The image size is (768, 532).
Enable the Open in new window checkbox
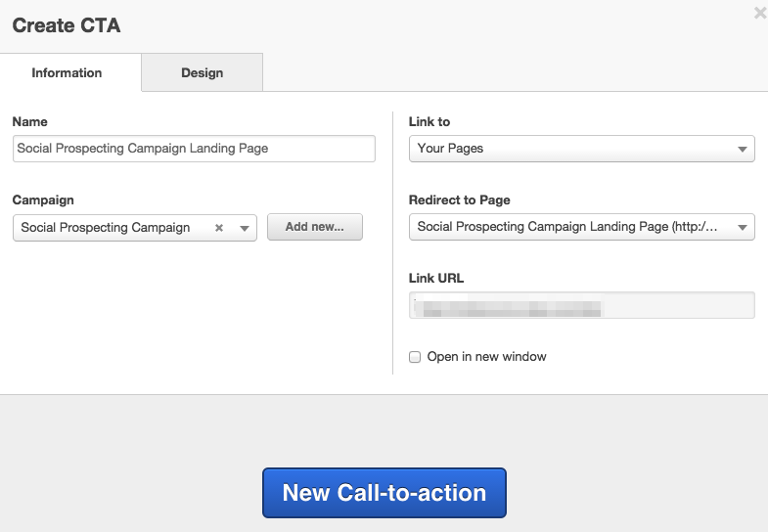[x=415, y=357]
